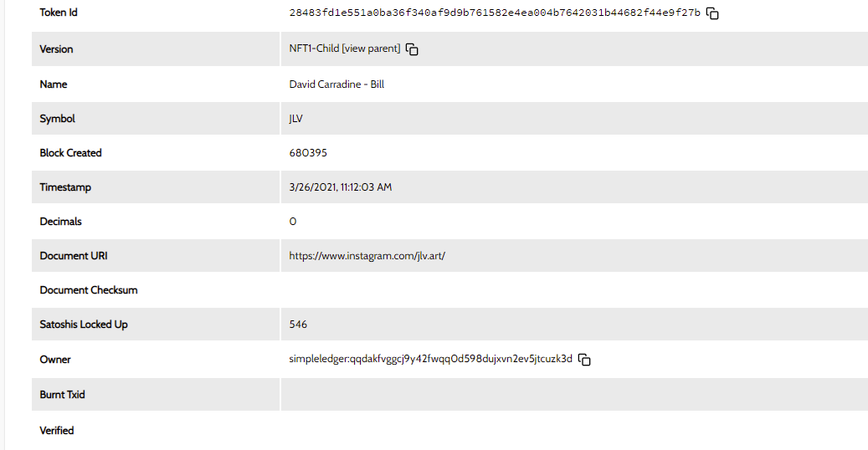Open the [view parent] link
Image resolution: width=868 pixels, height=450 pixels.
tap(371, 49)
